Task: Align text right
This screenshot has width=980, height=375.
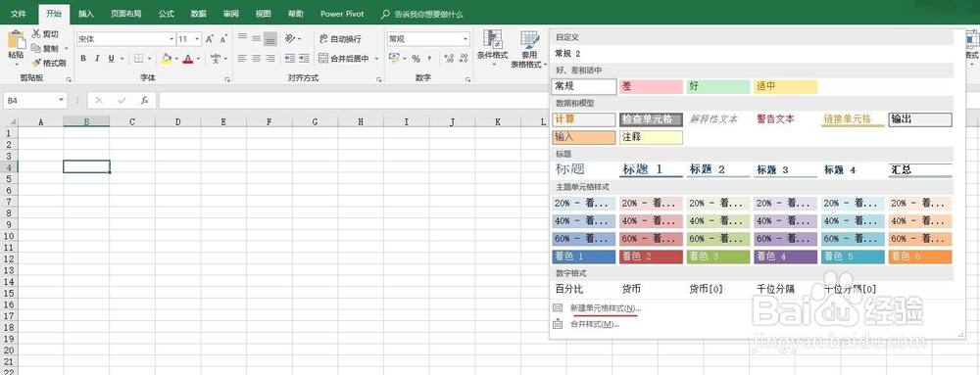Action: tap(270, 58)
